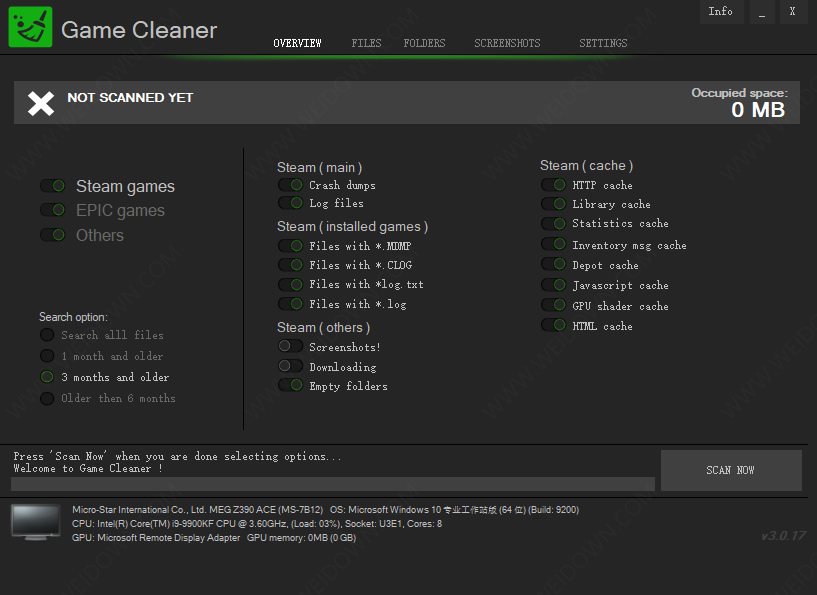
Task: Go to the SCREENSHOTS tab
Action: (x=507, y=43)
